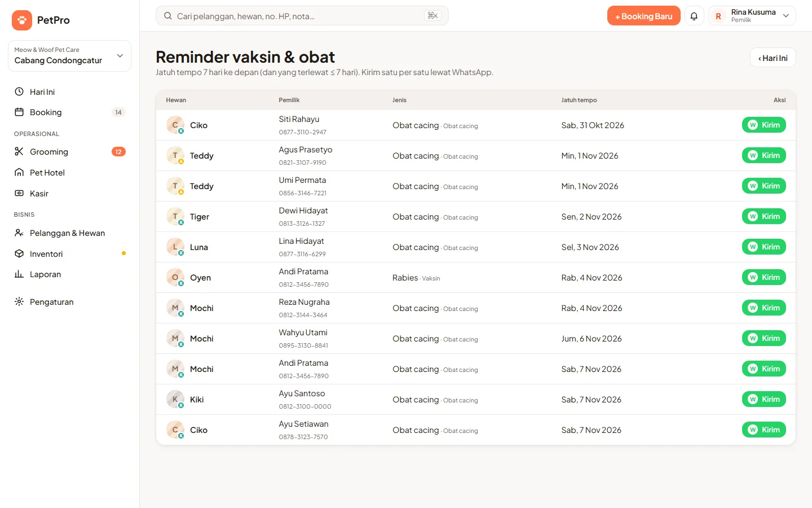Screen dimensions: 812x508
Task: Click Mochi's avatar in Wahyu Utami's row
Action: click(175, 339)
